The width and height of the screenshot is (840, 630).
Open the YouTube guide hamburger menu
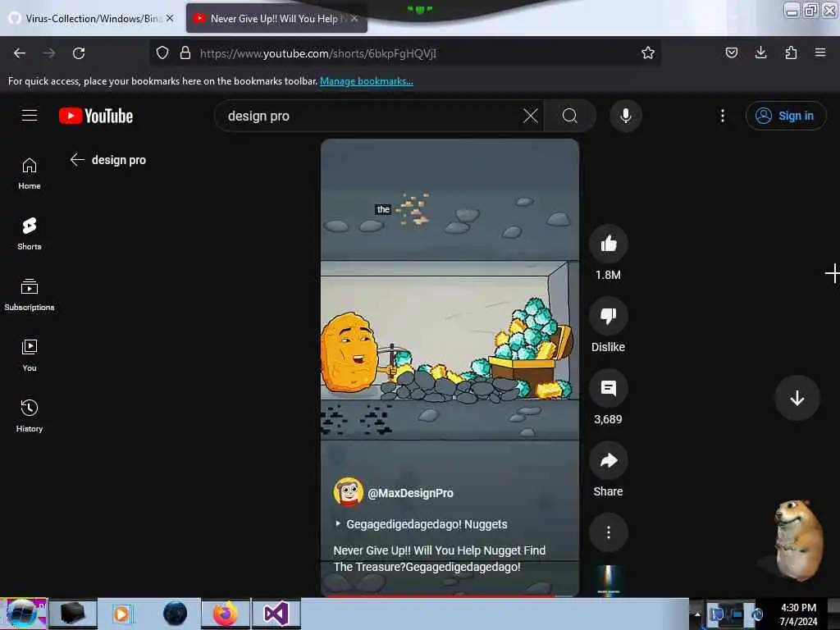(x=30, y=116)
